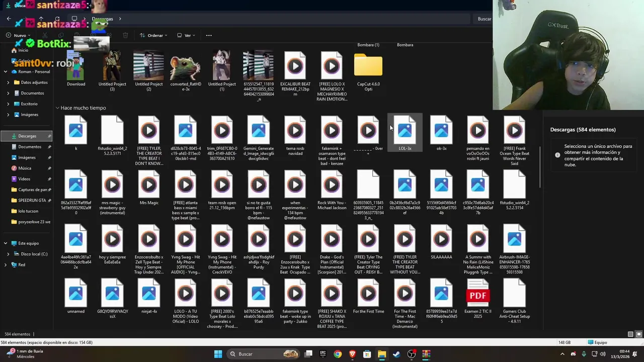Collapse the Roman - Personal tree node

[x=6, y=71]
